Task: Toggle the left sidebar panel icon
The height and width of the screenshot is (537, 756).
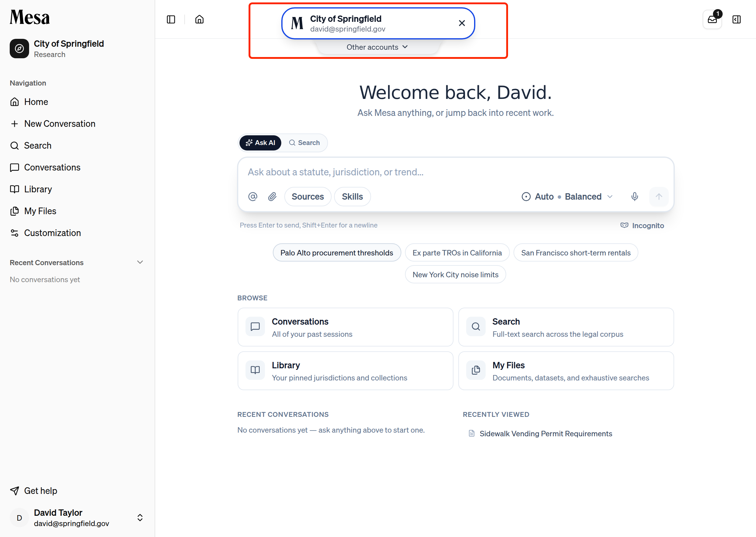Action: (x=171, y=19)
